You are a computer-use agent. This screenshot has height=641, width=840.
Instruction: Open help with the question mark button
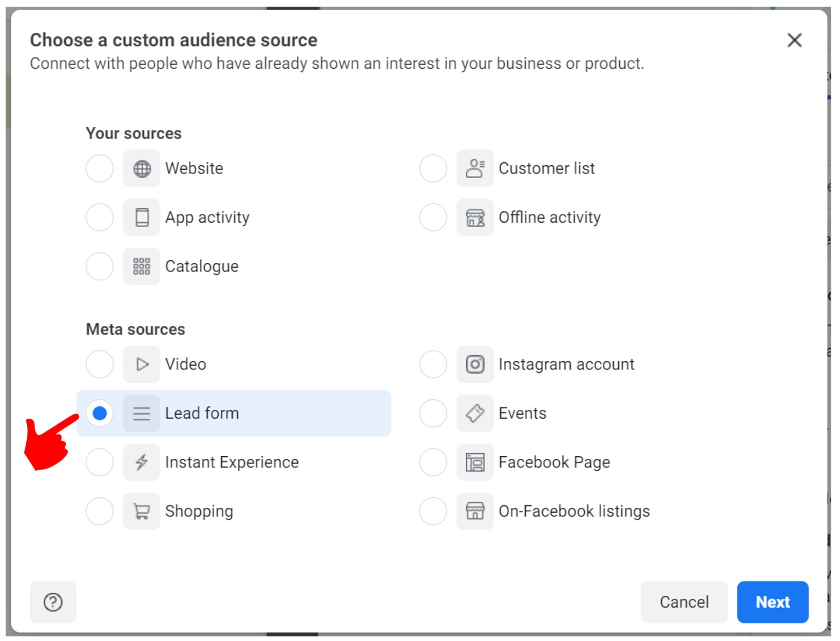(x=53, y=602)
